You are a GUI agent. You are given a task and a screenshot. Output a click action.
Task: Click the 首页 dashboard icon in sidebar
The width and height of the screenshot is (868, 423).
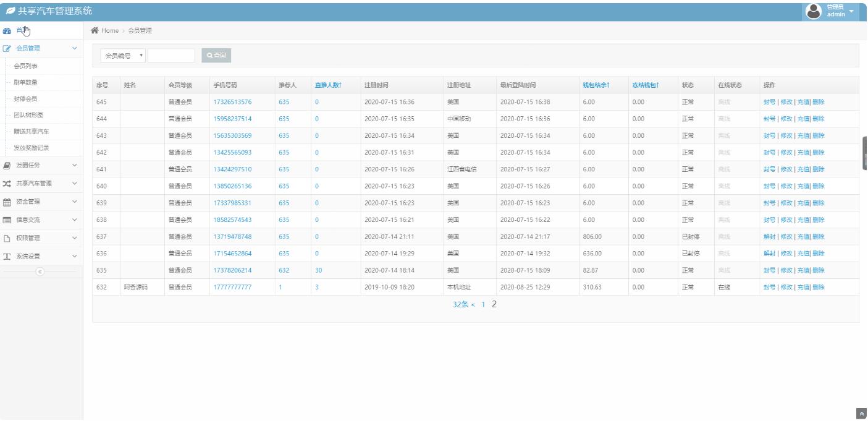point(7,31)
